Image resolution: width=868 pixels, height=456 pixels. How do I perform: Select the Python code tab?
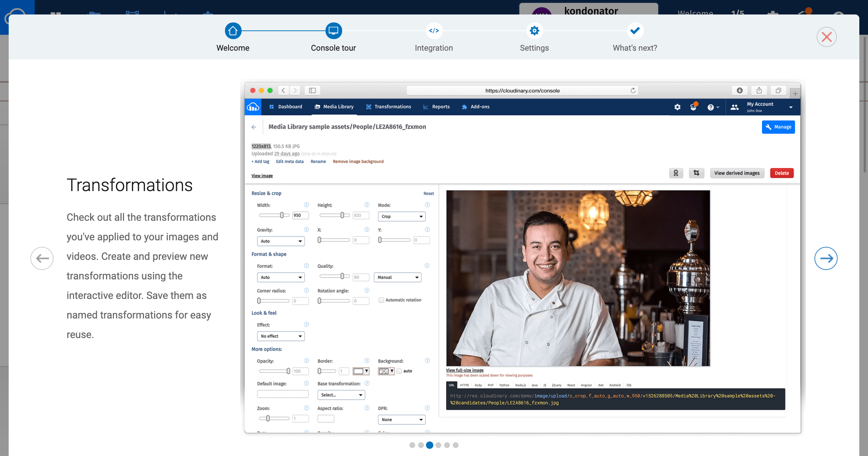504,385
